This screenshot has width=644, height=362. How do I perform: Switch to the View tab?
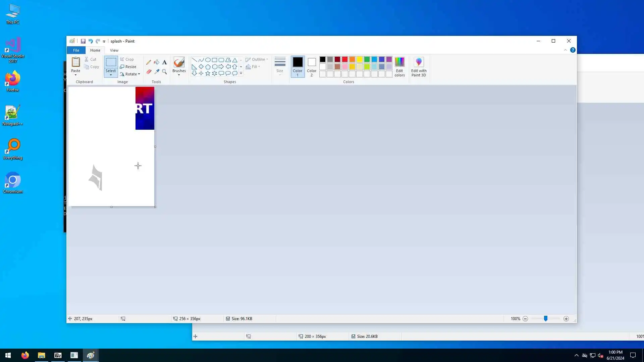click(114, 50)
